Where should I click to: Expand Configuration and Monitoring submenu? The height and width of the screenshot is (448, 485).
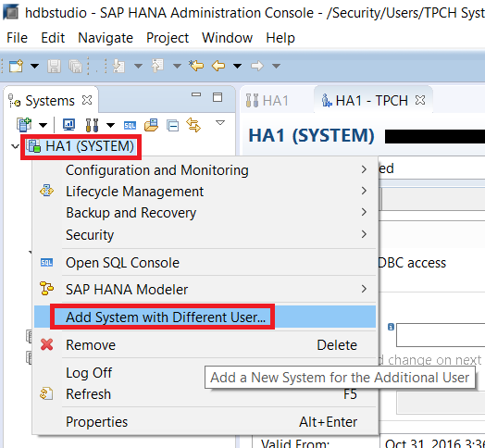point(205,170)
